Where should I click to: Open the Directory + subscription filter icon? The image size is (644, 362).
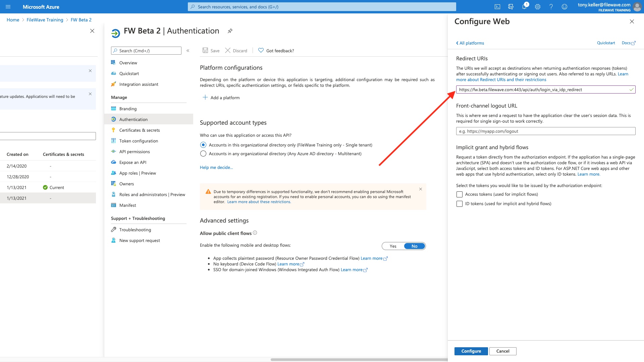pyautogui.click(x=511, y=7)
